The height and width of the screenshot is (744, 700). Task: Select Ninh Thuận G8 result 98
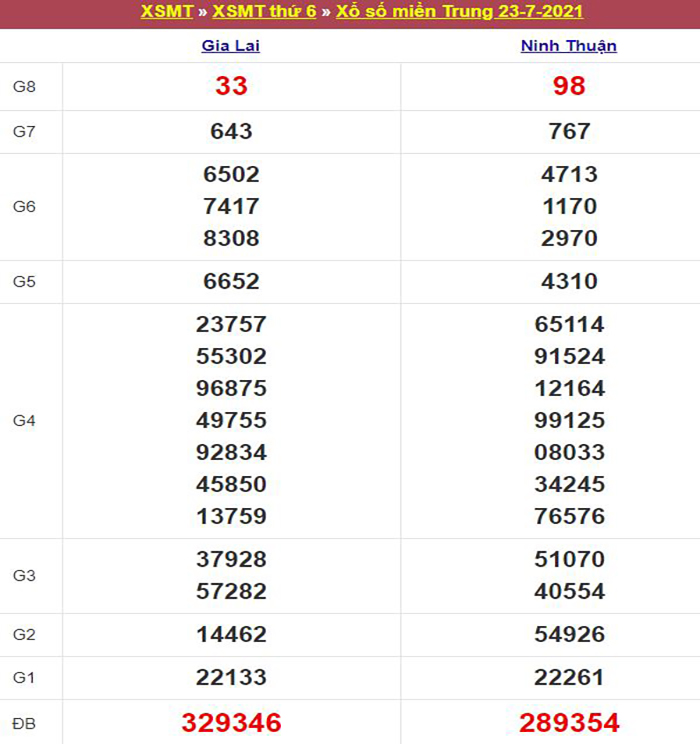pos(569,86)
